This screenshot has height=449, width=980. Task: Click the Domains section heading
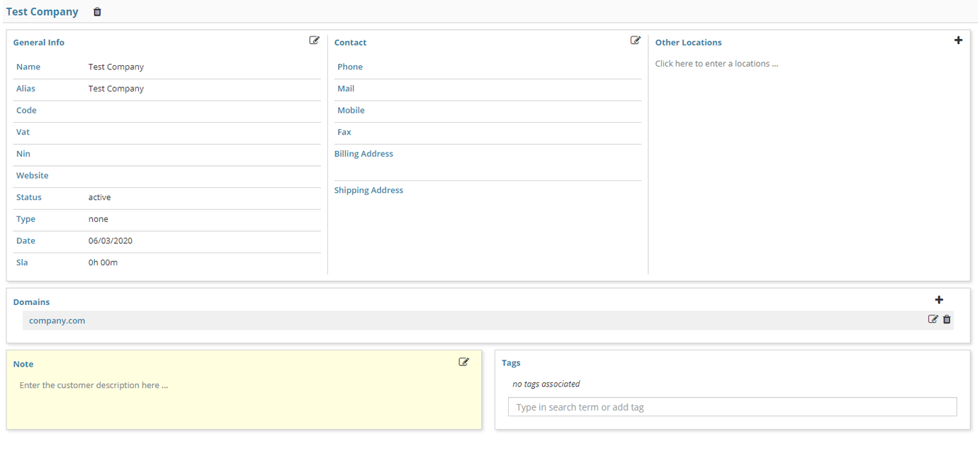(31, 302)
